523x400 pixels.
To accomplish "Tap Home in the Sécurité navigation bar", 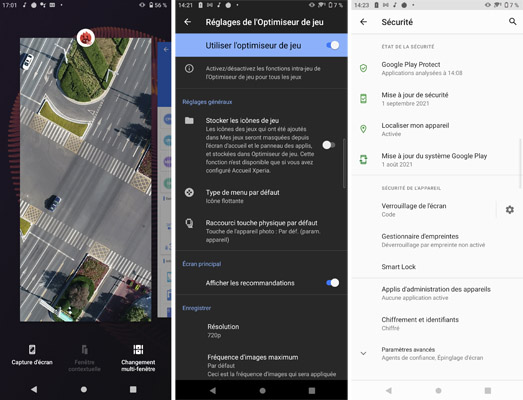I will [x=438, y=390].
